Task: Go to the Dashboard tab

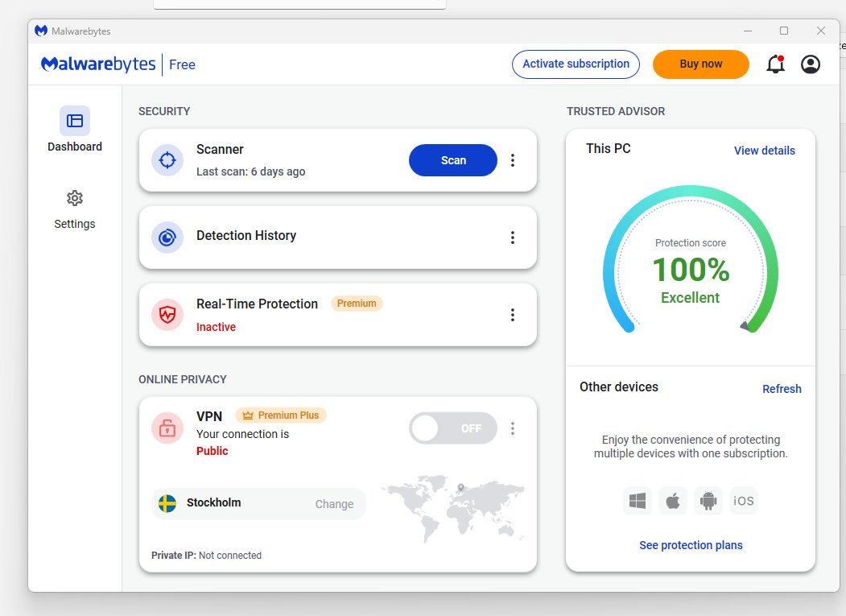Action: [74, 130]
